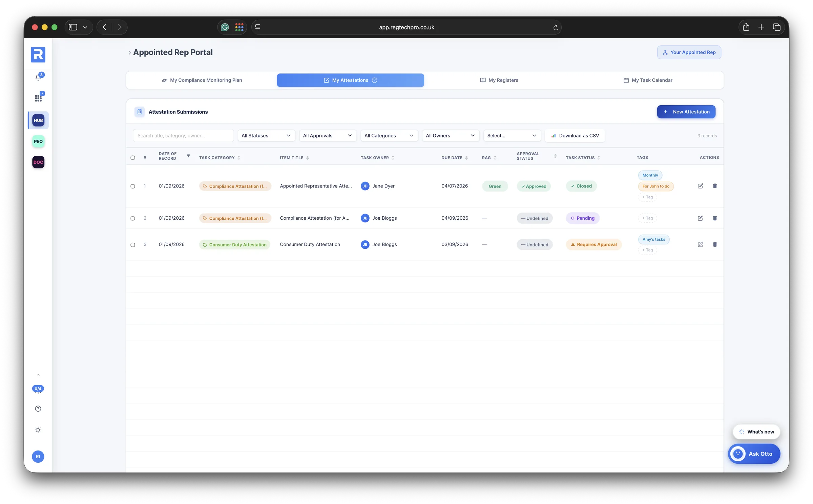Select the HUB module icon
The image size is (813, 504).
click(x=38, y=120)
